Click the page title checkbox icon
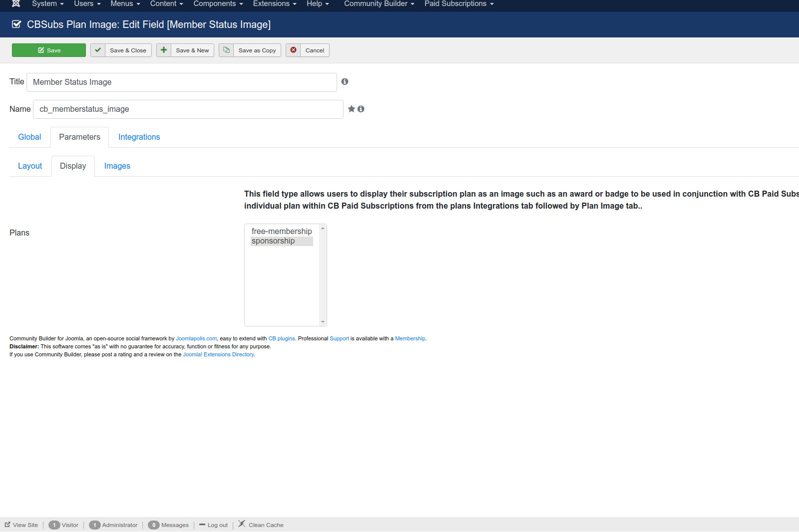799x532 pixels. [16, 24]
